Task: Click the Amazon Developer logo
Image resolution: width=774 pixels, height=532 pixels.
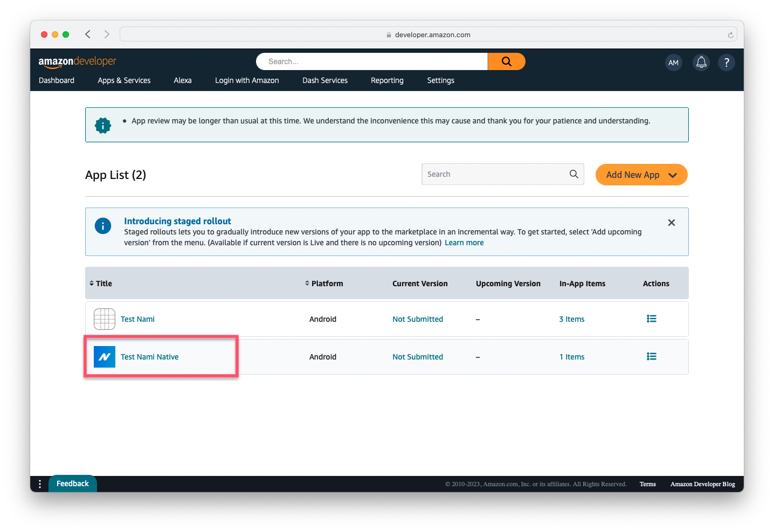Action: [x=77, y=62]
